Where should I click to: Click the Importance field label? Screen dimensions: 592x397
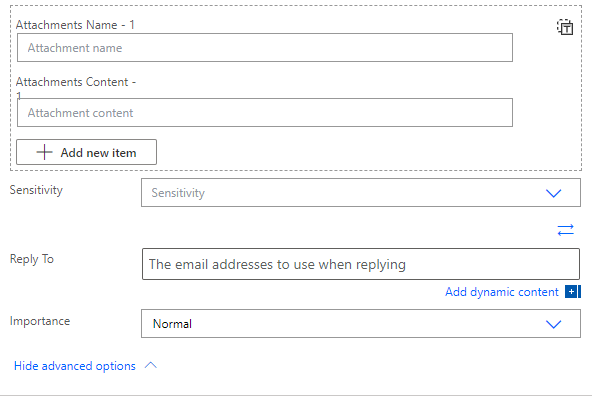(x=40, y=321)
